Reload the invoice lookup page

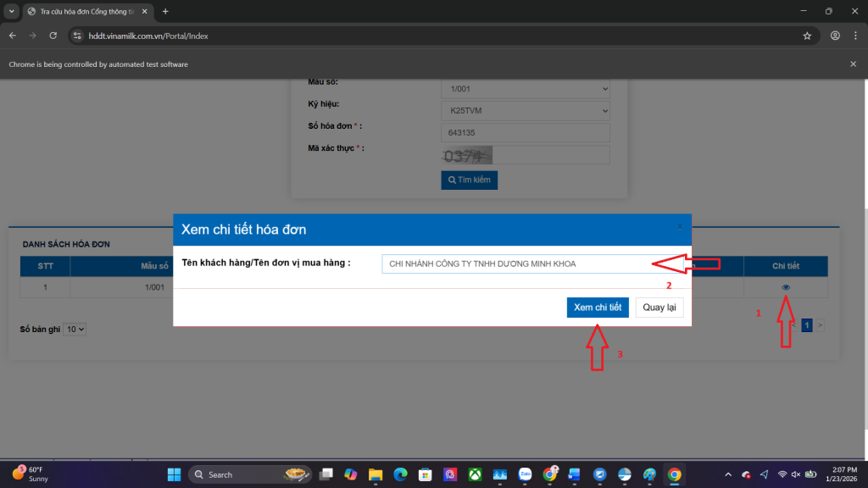(x=53, y=36)
